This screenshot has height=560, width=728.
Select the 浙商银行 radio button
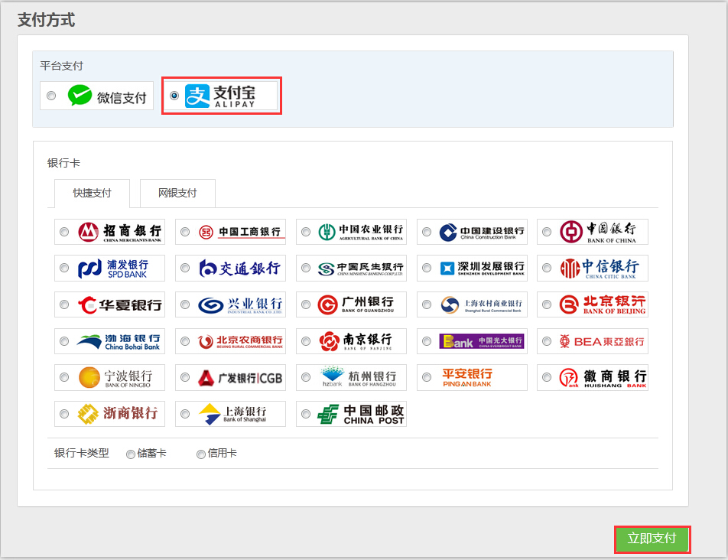pyautogui.click(x=64, y=414)
